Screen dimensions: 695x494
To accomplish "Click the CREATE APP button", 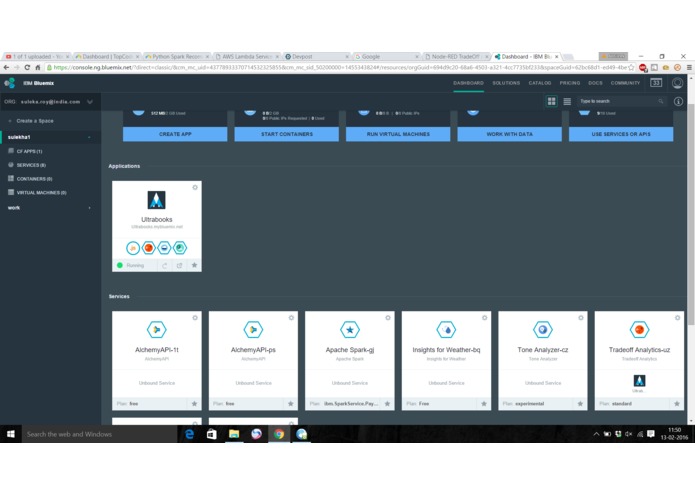I will click(x=175, y=134).
